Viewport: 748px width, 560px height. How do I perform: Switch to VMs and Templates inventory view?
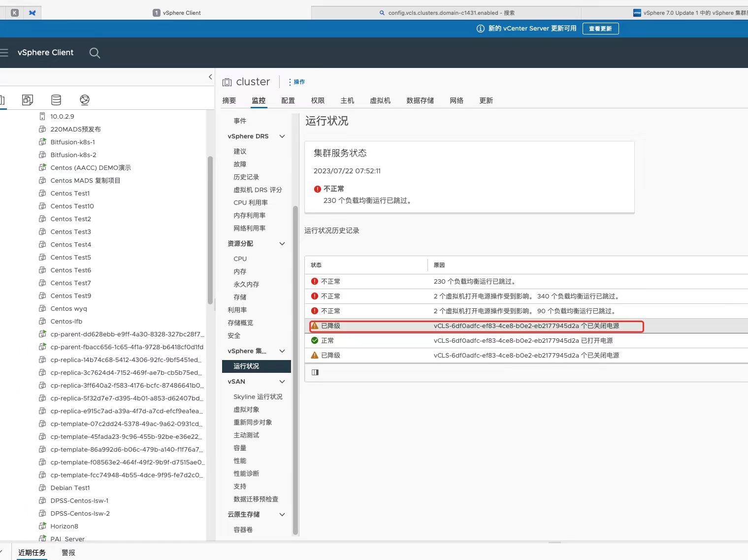click(x=28, y=100)
